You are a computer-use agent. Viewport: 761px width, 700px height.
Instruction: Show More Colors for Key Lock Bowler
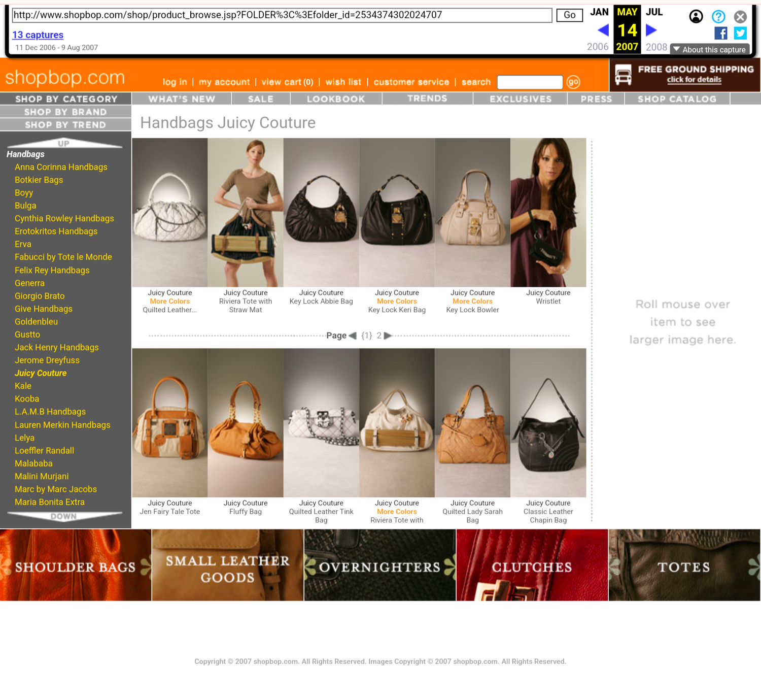click(472, 302)
